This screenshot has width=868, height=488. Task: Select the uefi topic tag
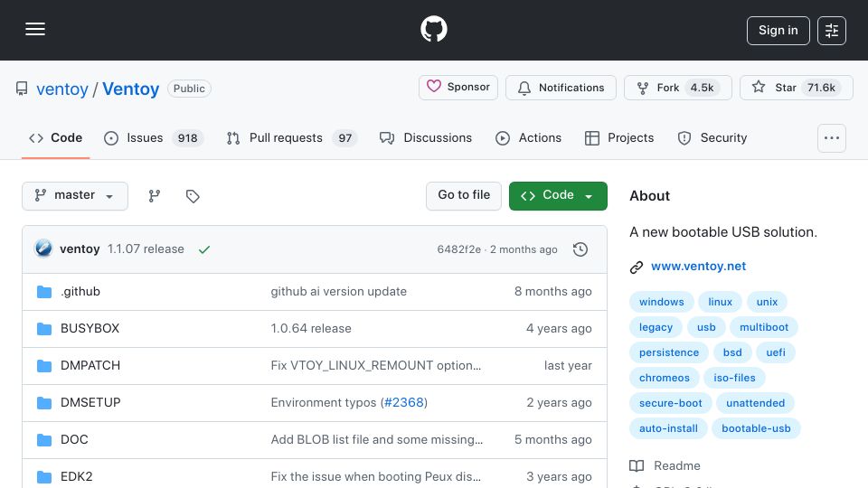[776, 353]
